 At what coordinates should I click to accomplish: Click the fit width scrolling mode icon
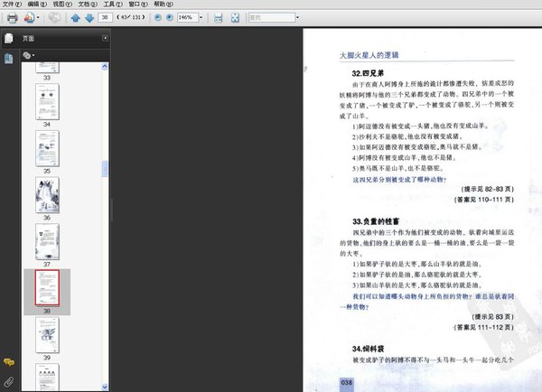coord(218,17)
